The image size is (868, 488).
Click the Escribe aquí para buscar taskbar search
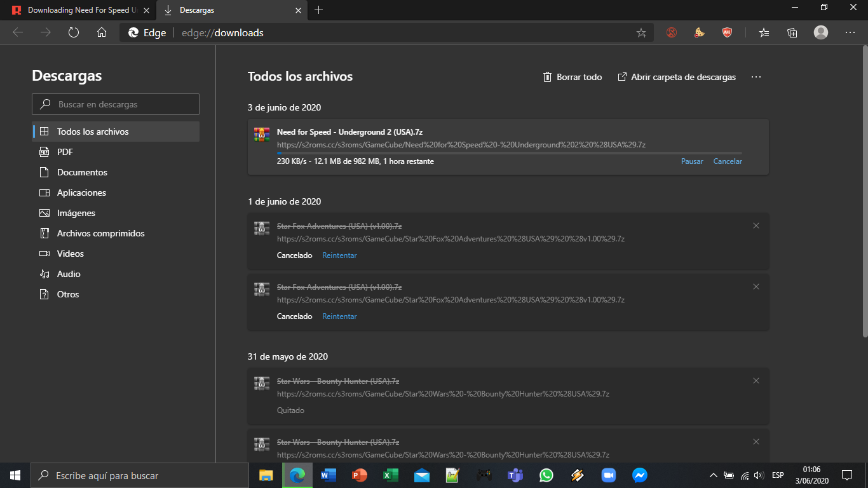coord(140,475)
